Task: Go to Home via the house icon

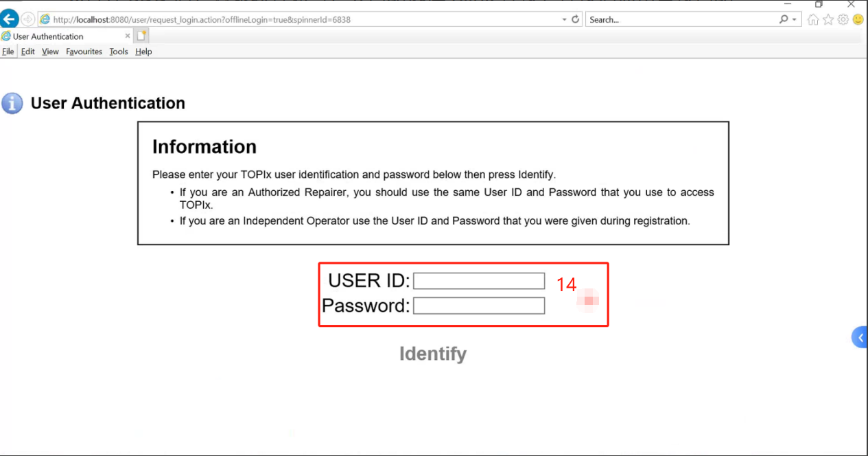Action: pyautogui.click(x=813, y=20)
